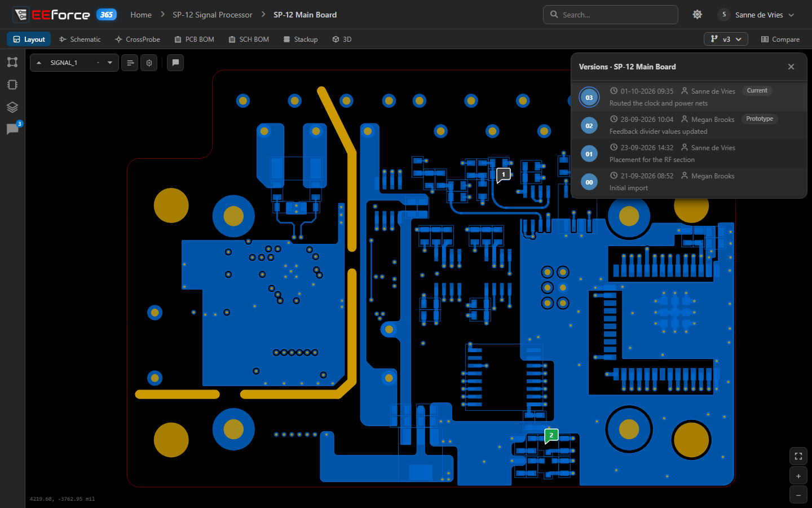Select 'Initial import' version description
Viewport: 812px width, 508px height.
629,188
